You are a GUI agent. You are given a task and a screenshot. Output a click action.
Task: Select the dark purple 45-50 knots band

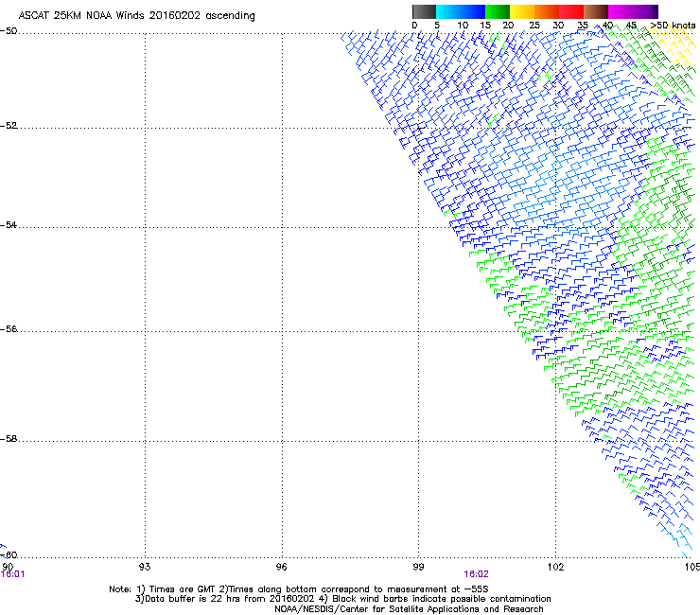point(645,11)
